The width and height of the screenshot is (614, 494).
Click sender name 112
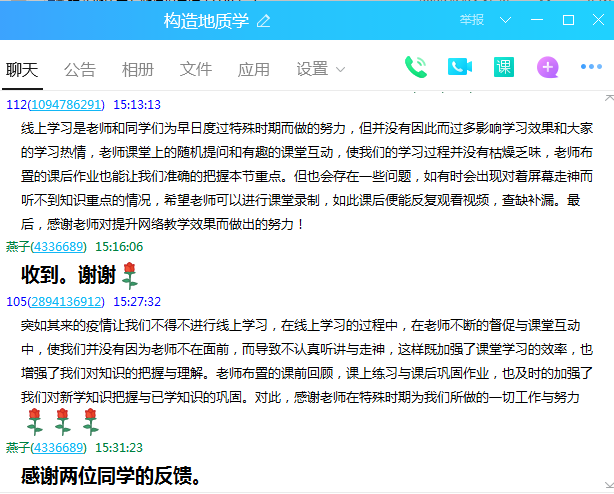[16, 105]
